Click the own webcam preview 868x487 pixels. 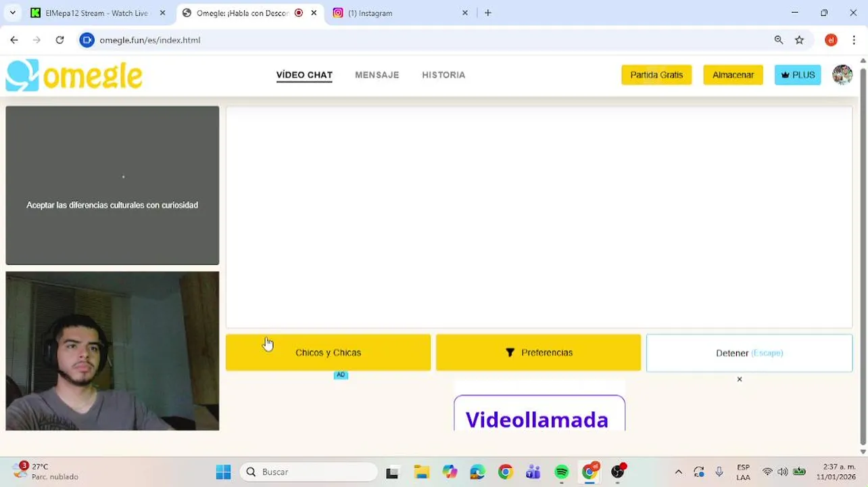point(112,351)
